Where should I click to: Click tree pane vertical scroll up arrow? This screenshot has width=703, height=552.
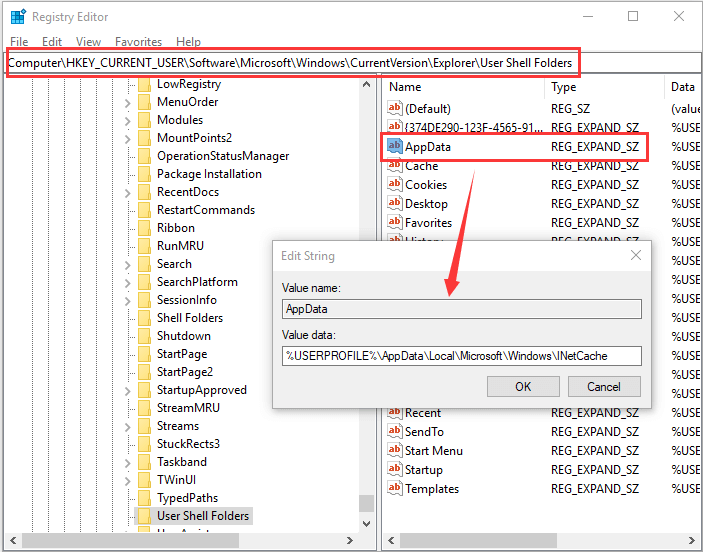(x=366, y=84)
